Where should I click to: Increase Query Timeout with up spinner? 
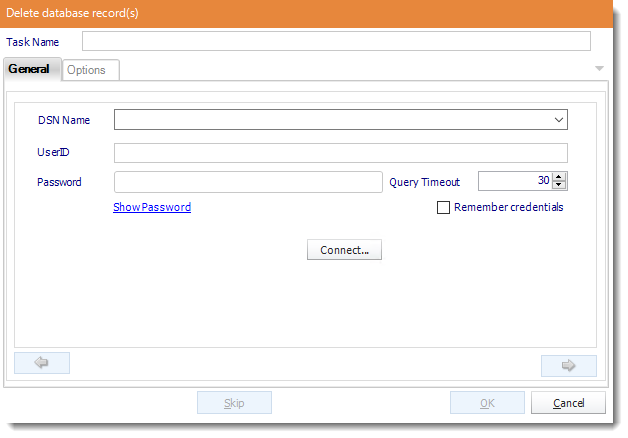point(559,177)
